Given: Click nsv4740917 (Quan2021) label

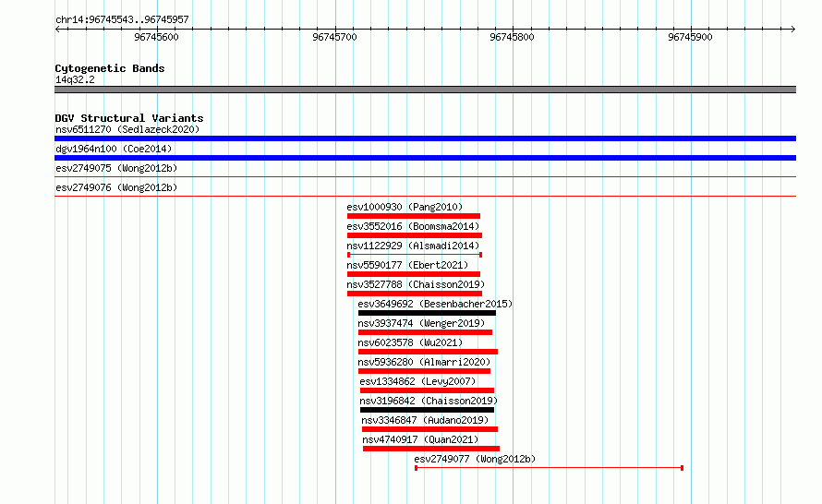Looking at the screenshot, I should point(421,439).
